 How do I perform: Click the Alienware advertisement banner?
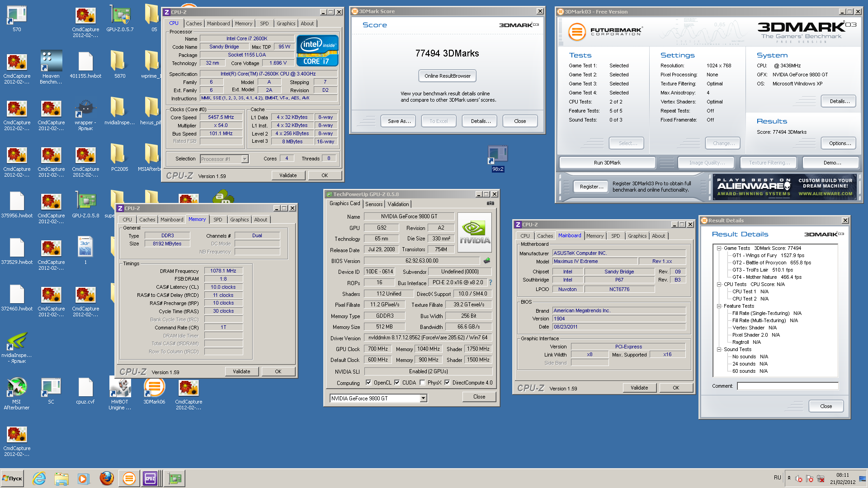(785, 187)
